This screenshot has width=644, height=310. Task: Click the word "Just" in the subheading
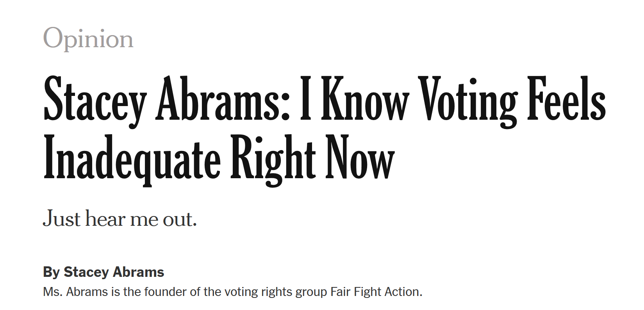click(x=62, y=219)
